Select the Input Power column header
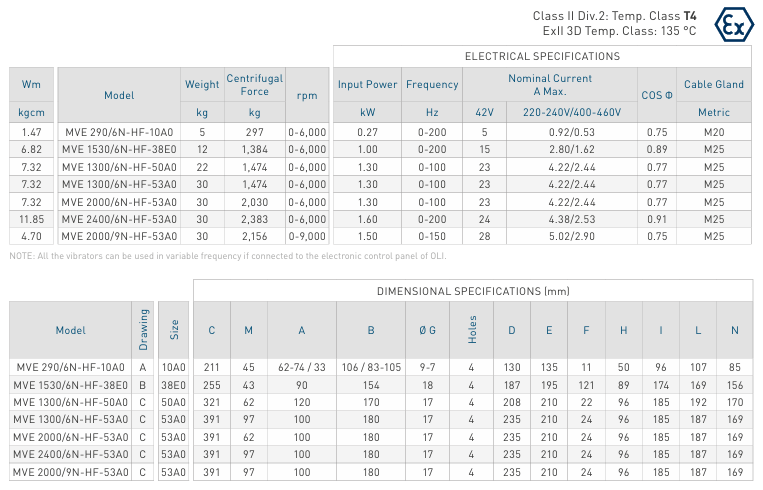 [x=367, y=85]
